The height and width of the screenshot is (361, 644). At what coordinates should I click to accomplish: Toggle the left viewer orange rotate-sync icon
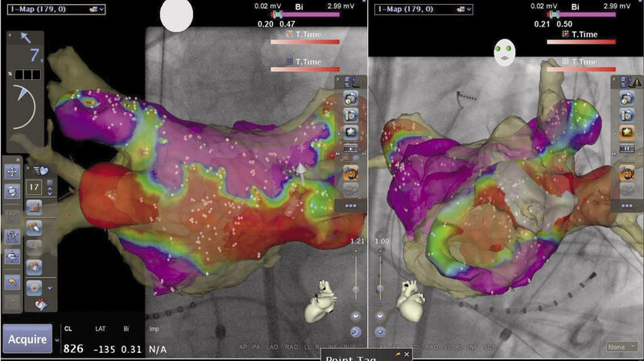click(x=351, y=172)
